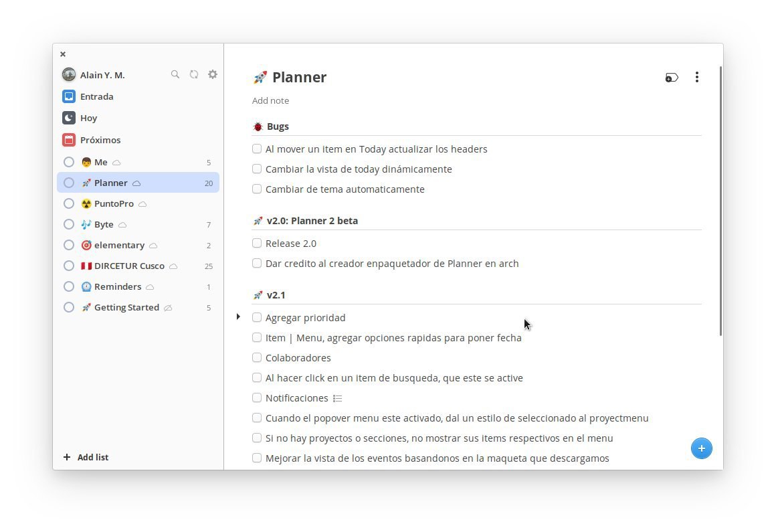Click the Alain Y. M. avatar

pyautogui.click(x=69, y=75)
